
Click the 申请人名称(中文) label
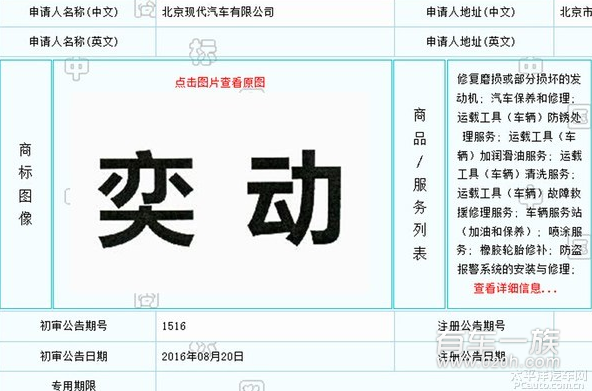click(x=74, y=12)
